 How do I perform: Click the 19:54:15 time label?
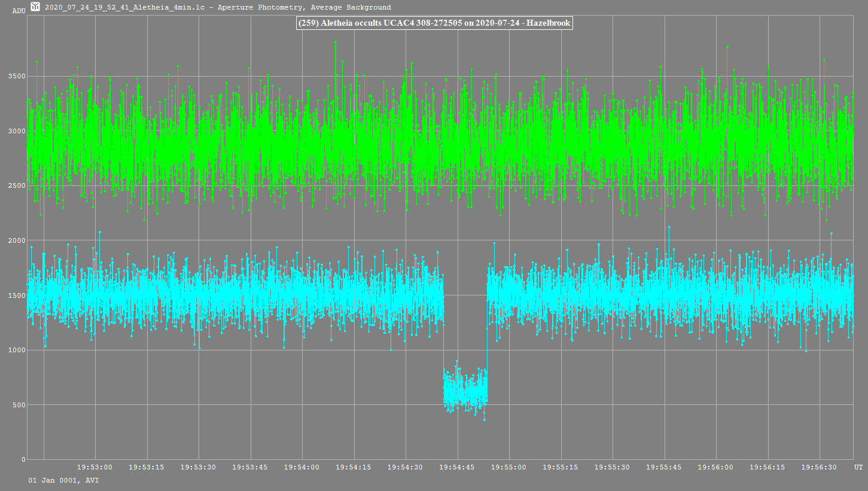tap(354, 467)
